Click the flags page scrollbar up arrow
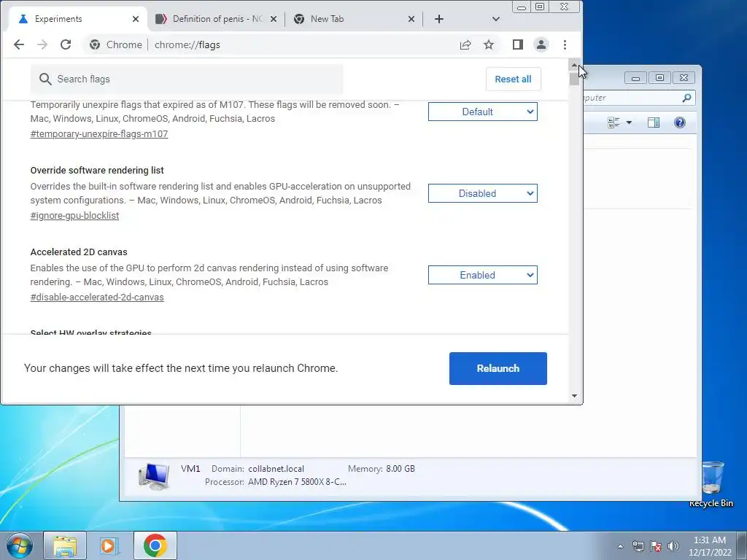Viewport: 747px width, 560px height. tap(574, 65)
